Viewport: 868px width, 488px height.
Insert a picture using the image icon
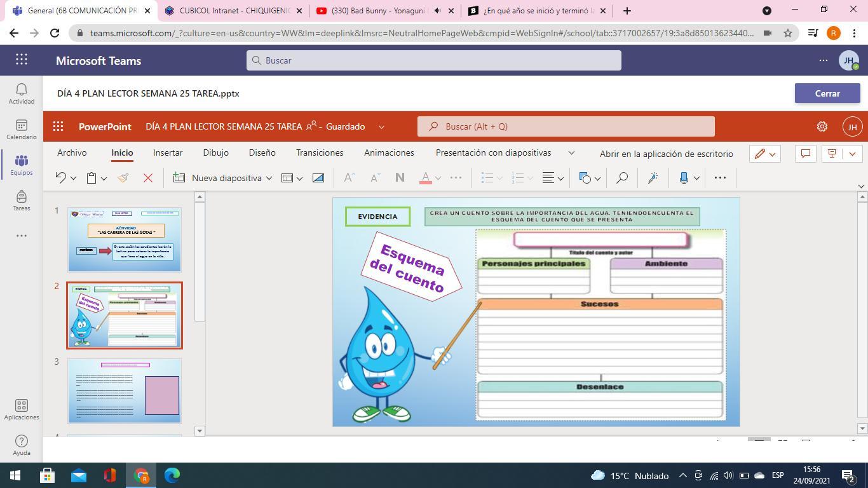pos(318,178)
